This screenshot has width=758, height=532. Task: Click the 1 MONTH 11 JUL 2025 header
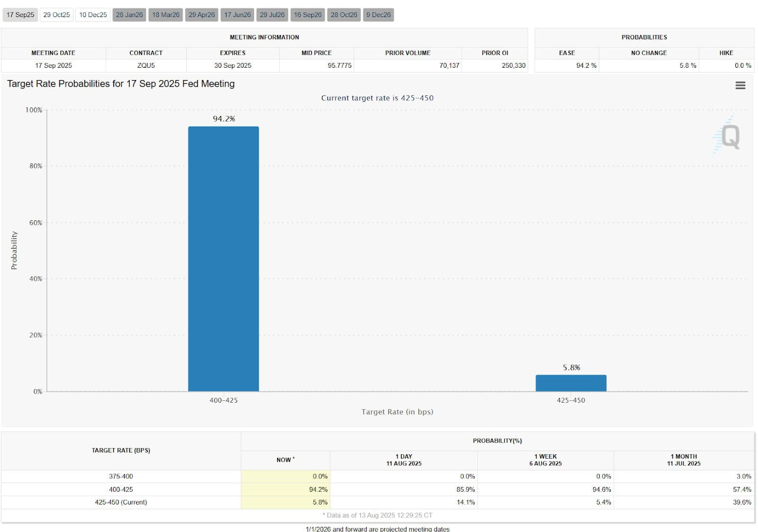684,460
